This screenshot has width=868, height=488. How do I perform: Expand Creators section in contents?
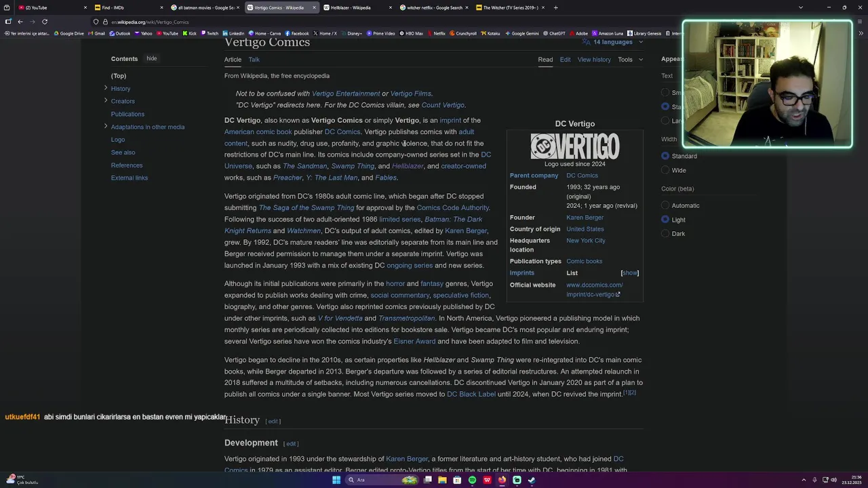(106, 100)
